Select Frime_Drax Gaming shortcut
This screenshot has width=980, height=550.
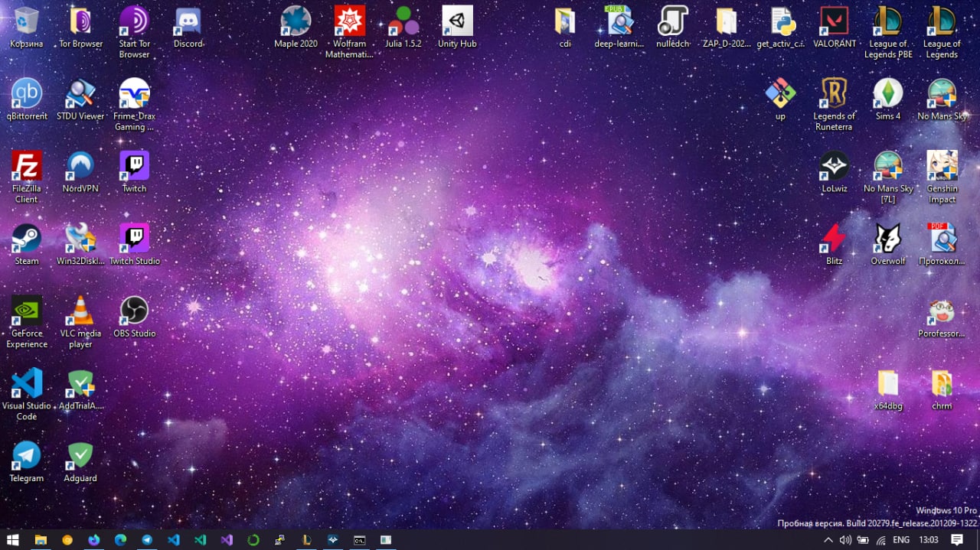coord(134,106)
